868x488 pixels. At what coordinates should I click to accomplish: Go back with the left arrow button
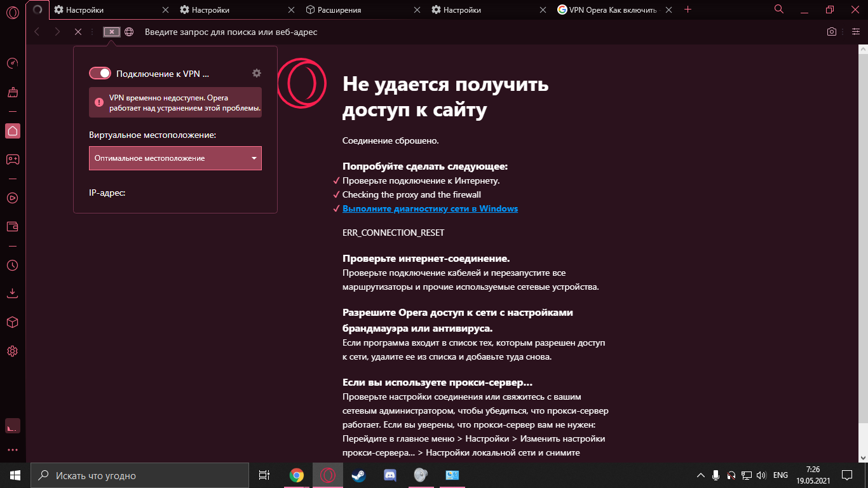coord(37,32)
